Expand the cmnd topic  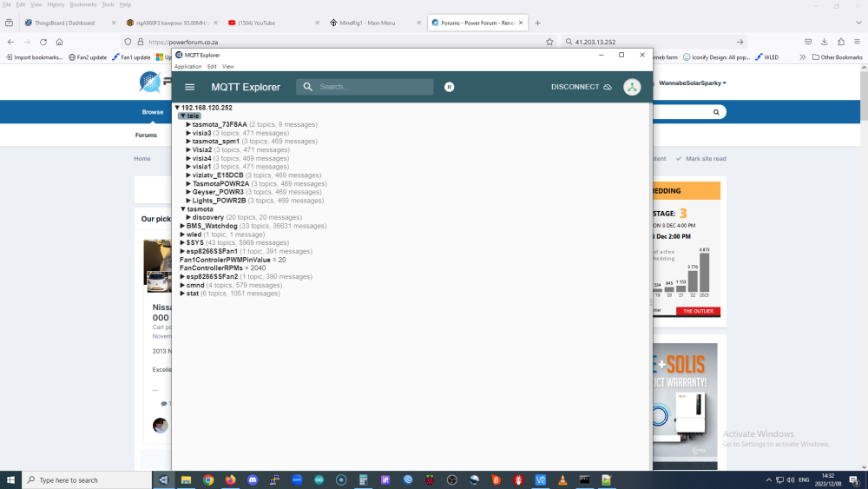(x=182, y=285)
